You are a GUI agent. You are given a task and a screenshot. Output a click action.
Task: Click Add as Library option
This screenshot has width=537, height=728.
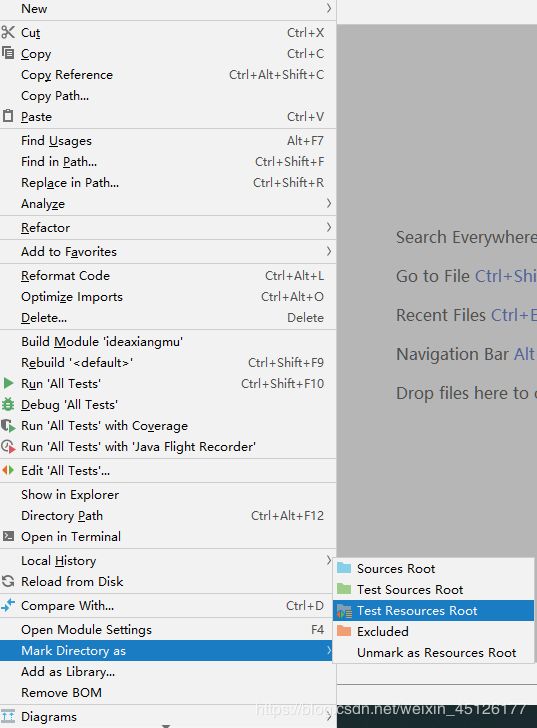[x=168, y=671]
